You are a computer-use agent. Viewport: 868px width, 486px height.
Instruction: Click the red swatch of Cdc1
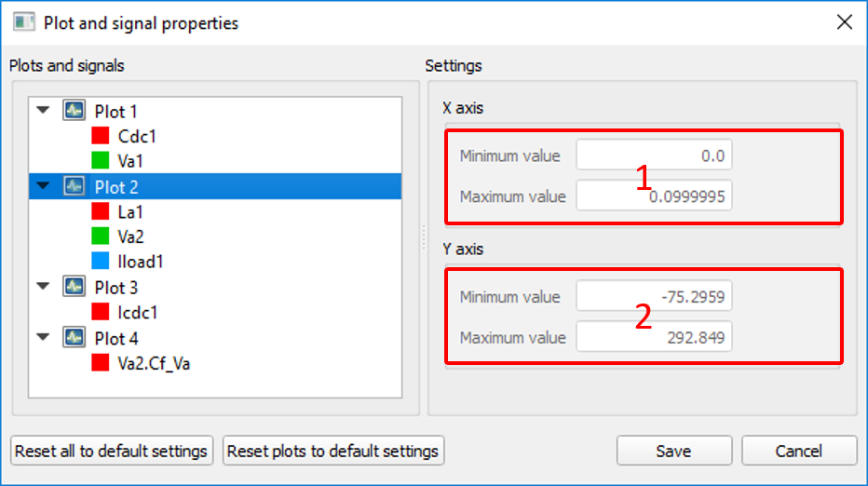101,136
